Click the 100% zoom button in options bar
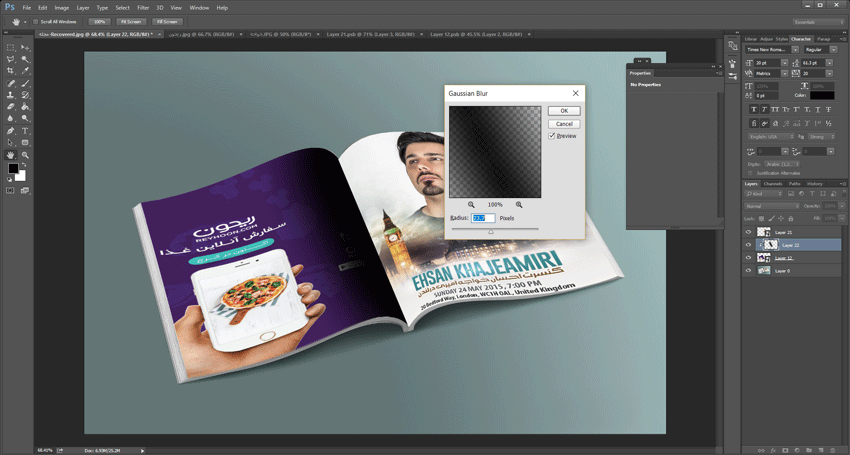Image resolution: width=850 pixels, height=455 pixels. tap(99, 22)
